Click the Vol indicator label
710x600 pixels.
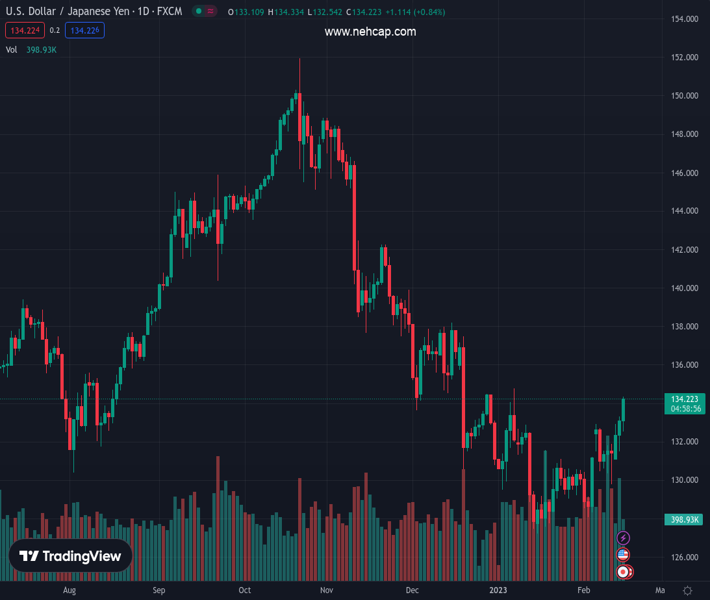point(11,49)
